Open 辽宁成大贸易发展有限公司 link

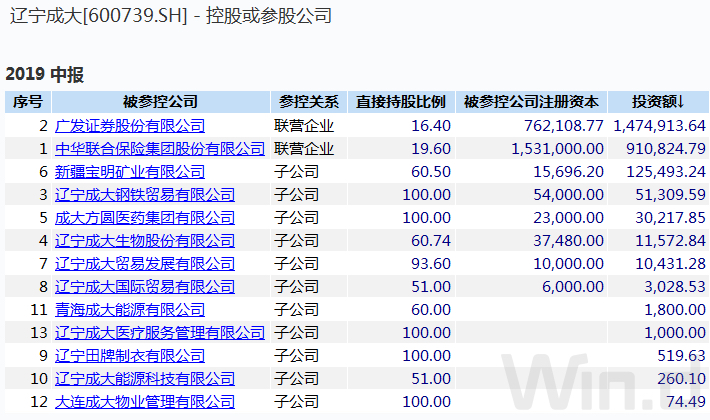[x=145, y=264]
